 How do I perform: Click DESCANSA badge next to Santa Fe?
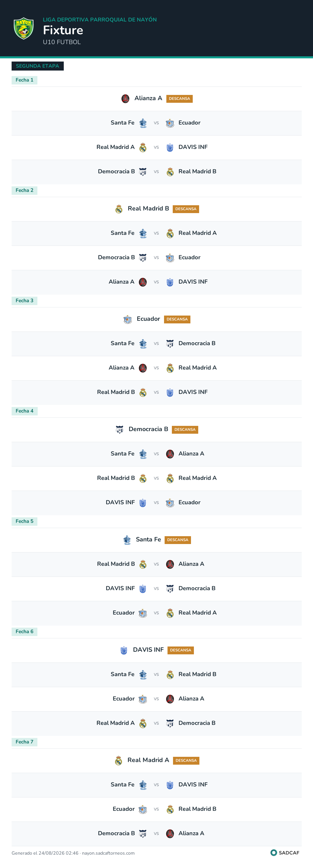pyautogui.click(x=178, y=540)
